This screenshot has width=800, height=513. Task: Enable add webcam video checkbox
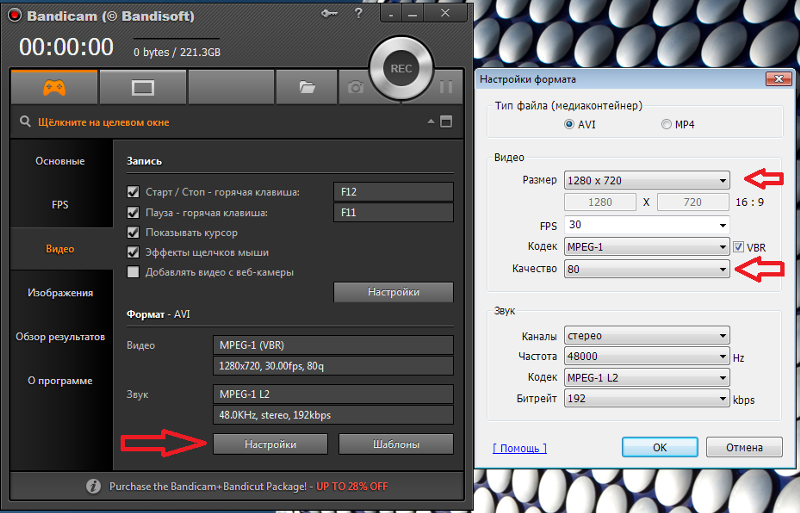tap(133, 272)
